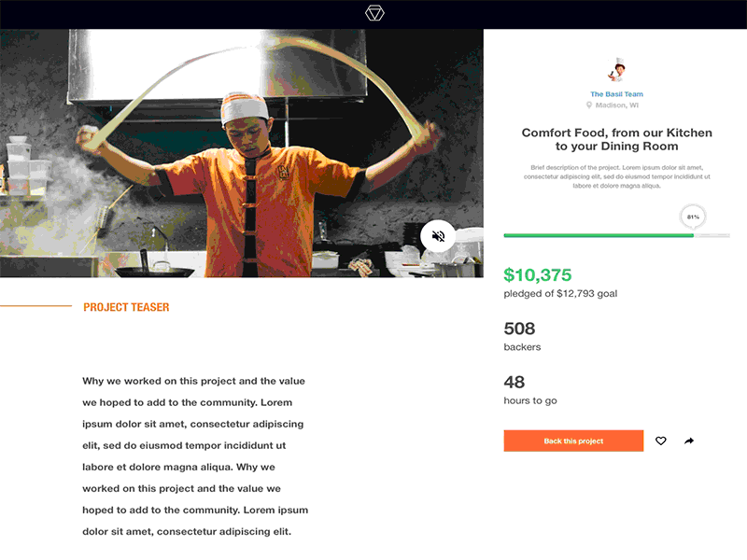Click the muted speaker icon on the video

point(437,236)
